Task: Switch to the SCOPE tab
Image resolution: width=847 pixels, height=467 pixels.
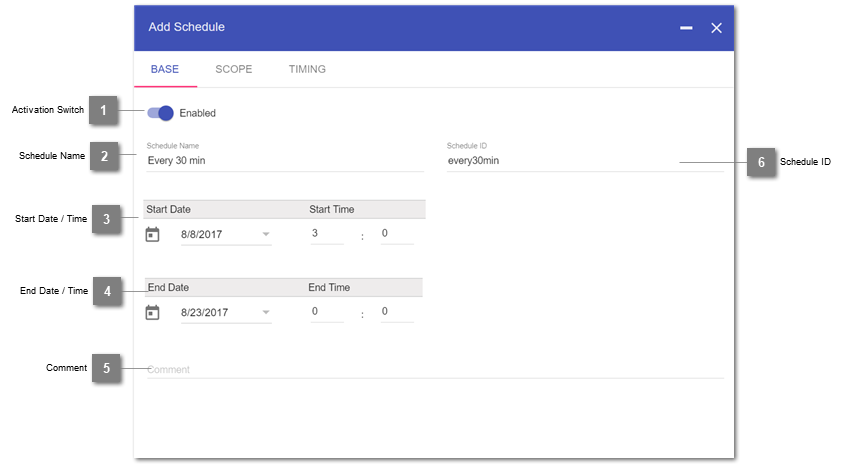Action: click(x=234, y=70)
